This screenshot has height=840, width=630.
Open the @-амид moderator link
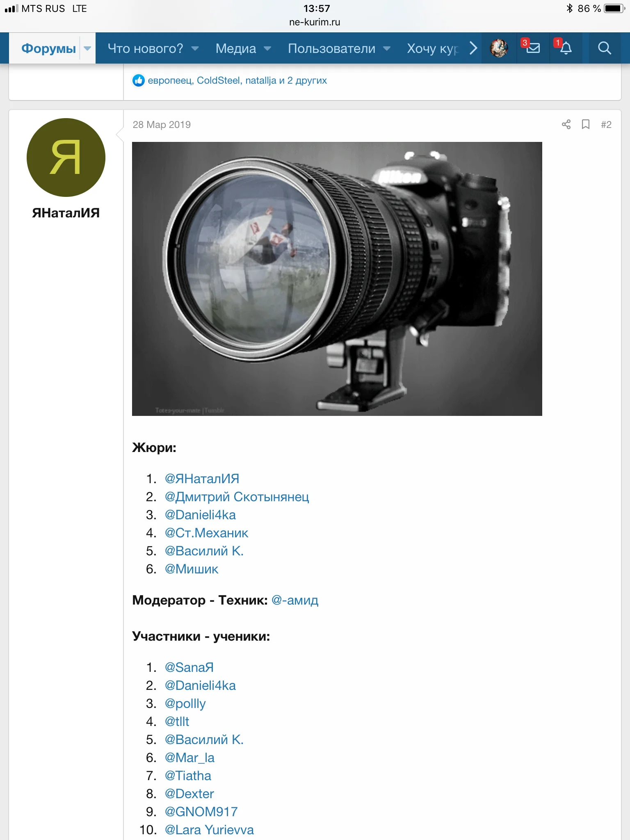[x=295, y=600]
